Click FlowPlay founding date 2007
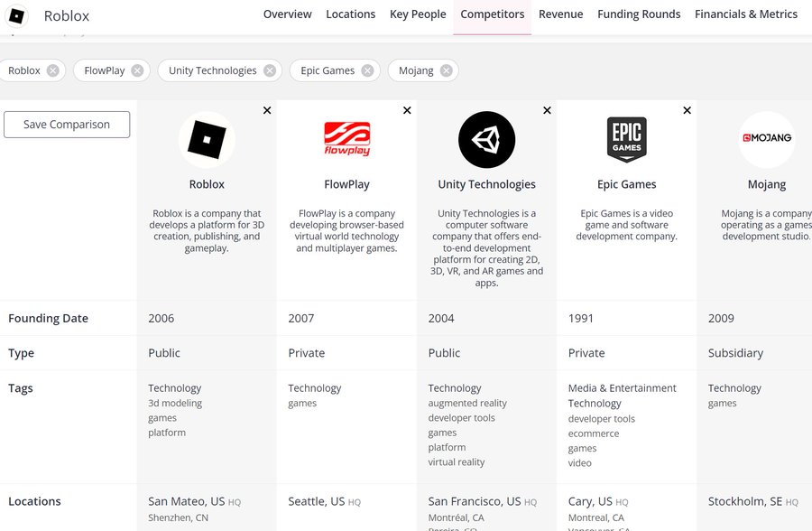The height and width of the screenshot is (531, 812). click(x=300, y=319)
